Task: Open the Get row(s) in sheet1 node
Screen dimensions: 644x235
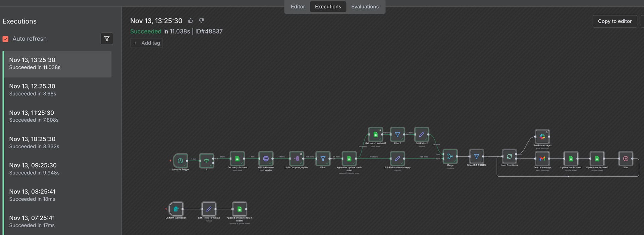Action: click(x=375, y=134)
